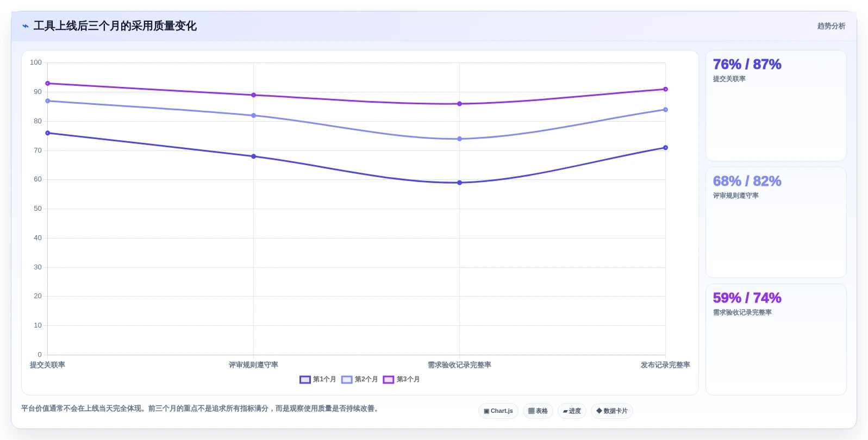Viewport: 868px width, 440px height.
Task: Click the chart title 工具上线后三个月的采用质量变化
Action: (115, 26)
